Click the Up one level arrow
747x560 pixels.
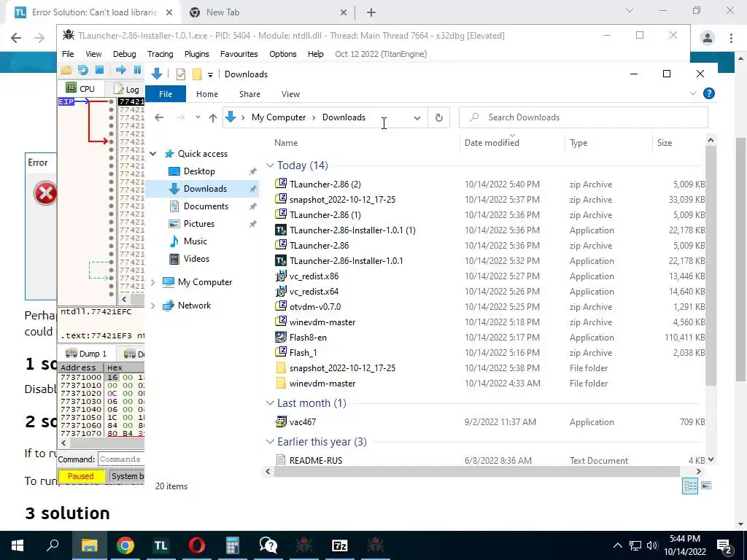point(212,117)
